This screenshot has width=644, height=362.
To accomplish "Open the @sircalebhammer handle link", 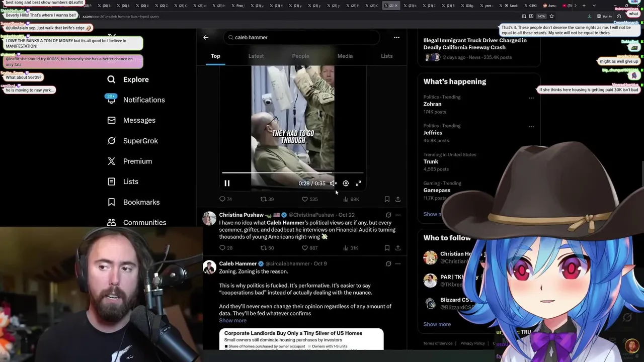I will (x=287, y=263).
